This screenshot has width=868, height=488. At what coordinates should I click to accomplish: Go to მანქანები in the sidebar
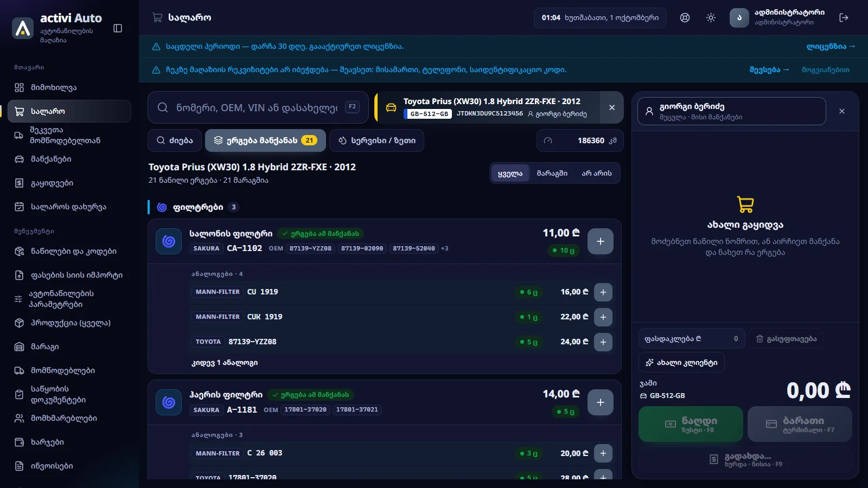69,159
